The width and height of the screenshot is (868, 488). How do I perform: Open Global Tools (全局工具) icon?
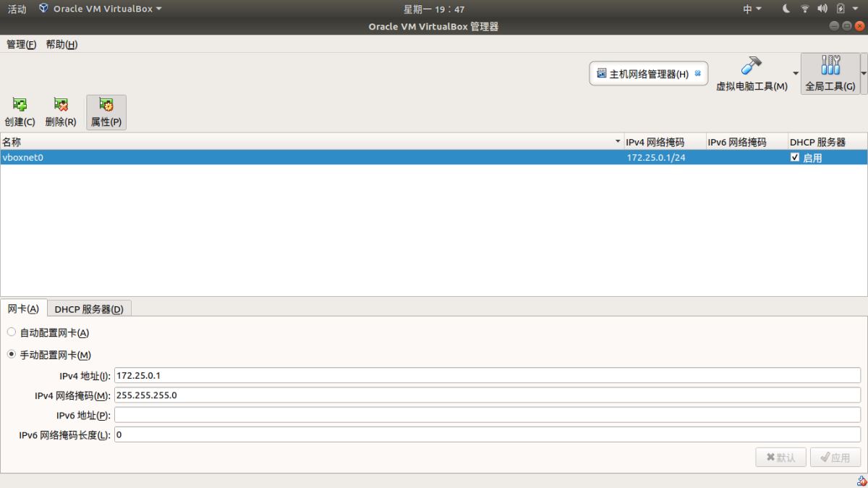[830, 66]
